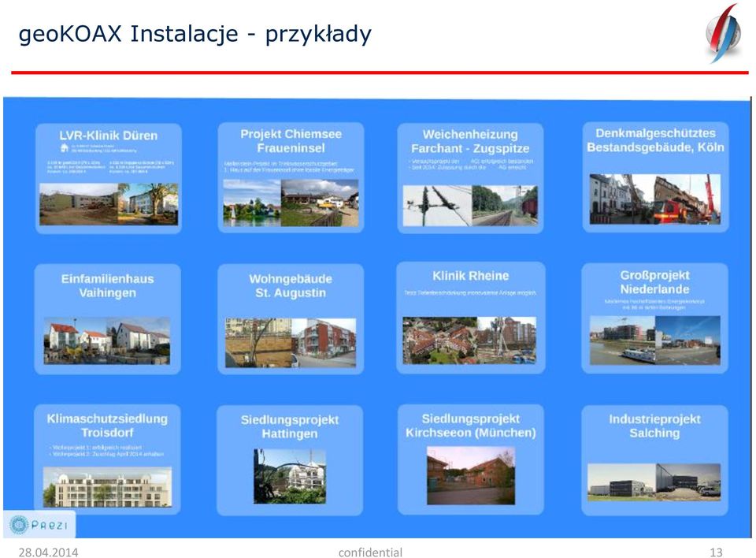Viewport: 756px width, 558px height.
Task: Click the company logo at top right
Action: (x=723, y=33)
